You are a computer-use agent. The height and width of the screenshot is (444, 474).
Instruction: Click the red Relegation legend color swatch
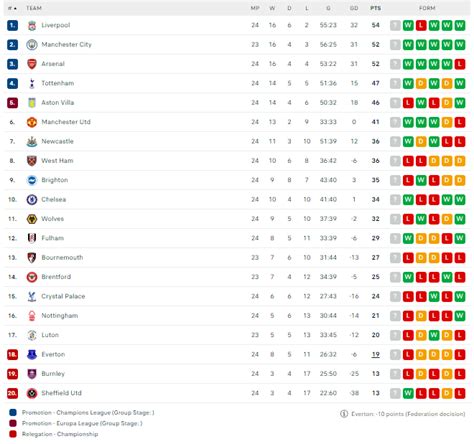[x=13, y=434]
